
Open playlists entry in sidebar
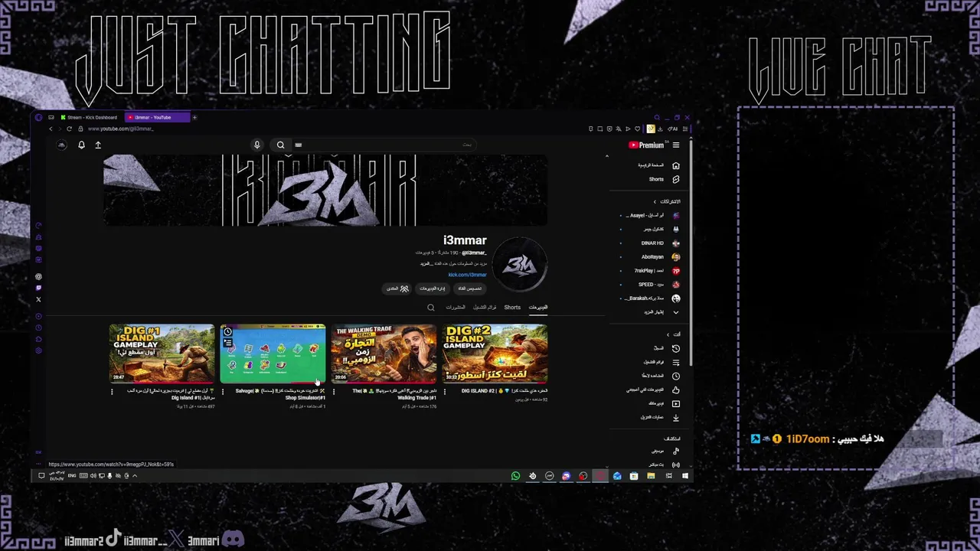click(676, 362)
